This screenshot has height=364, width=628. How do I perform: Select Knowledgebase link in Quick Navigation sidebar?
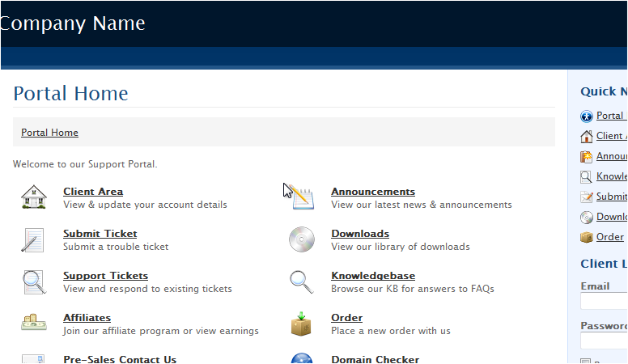pyautogui.click(x=612, y=176)
